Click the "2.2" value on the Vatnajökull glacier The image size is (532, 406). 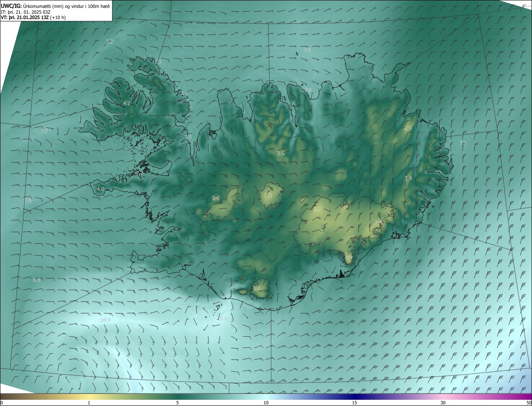[317, 210]
